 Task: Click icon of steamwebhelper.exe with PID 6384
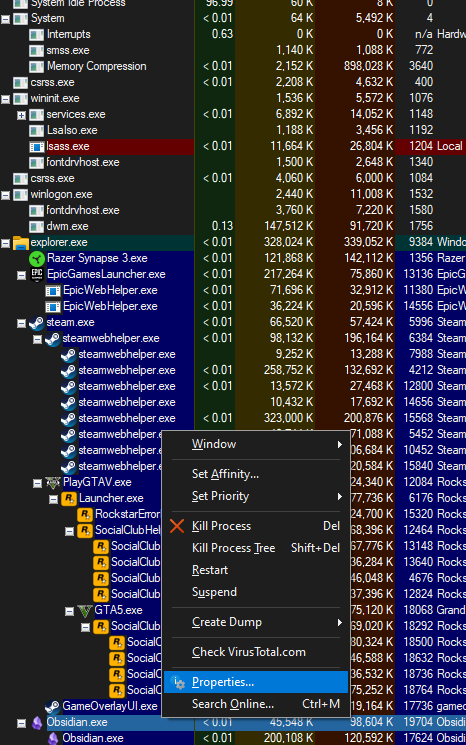[x=53, y=339]
